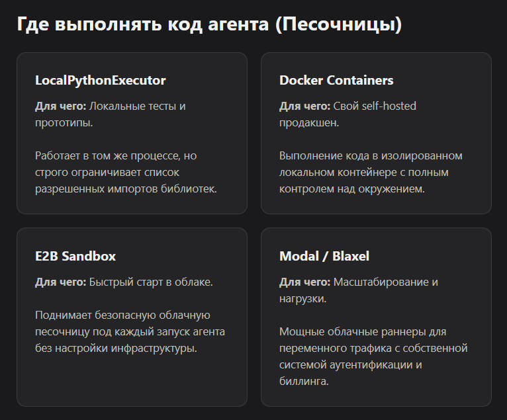
Task: Click the text 'Локальные тесты и прототипы'
Action: (x=111, y=114)
